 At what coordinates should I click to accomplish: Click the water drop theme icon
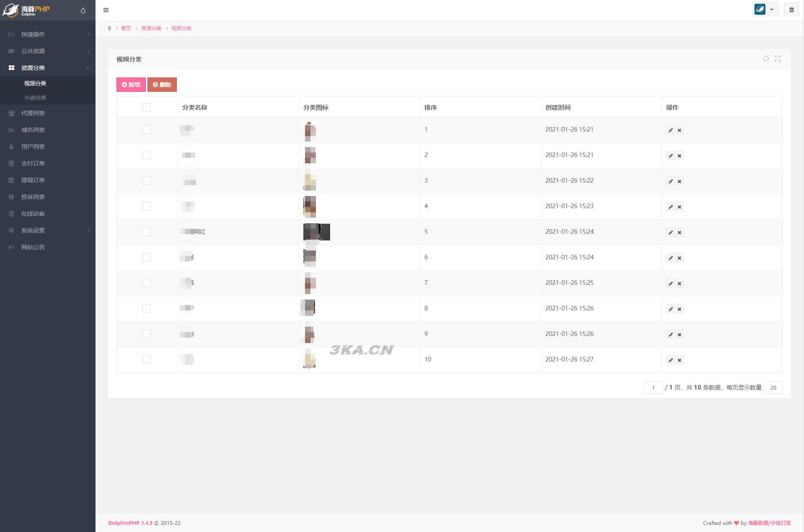83,10
